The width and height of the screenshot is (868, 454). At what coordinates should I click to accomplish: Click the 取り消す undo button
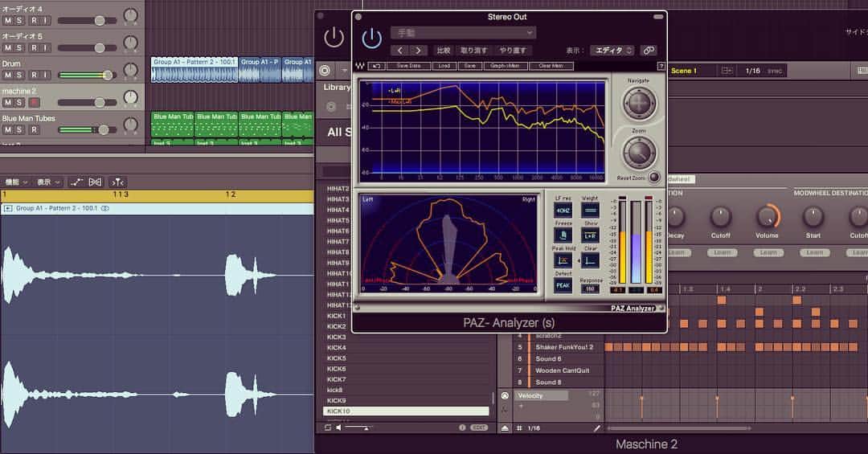(x=474, y=51)
